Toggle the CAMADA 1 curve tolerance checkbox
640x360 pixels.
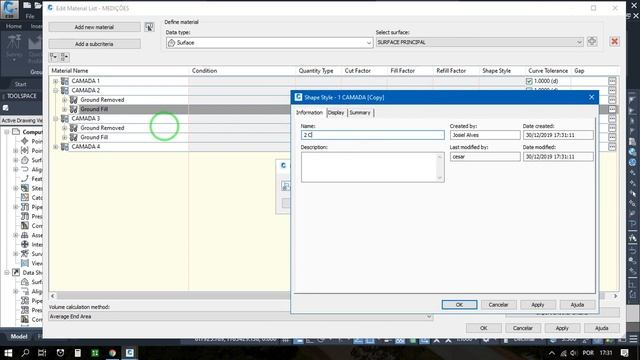pyautogui.click(x=529, y=81)
